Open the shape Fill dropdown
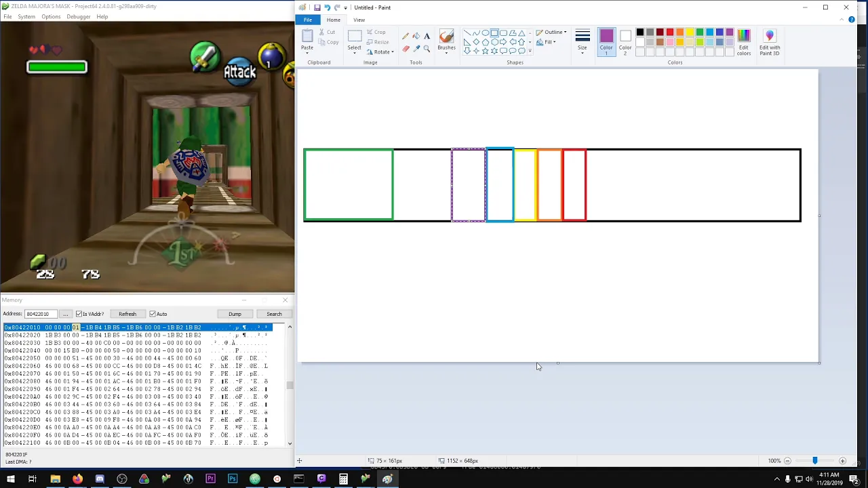 [546, 42]
